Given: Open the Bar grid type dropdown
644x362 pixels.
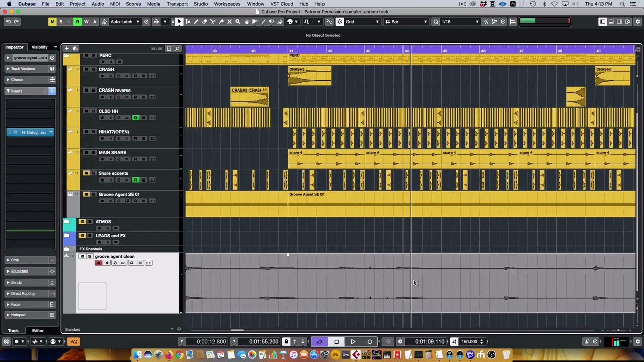Looking at the screenshot, I should point(406,22).
